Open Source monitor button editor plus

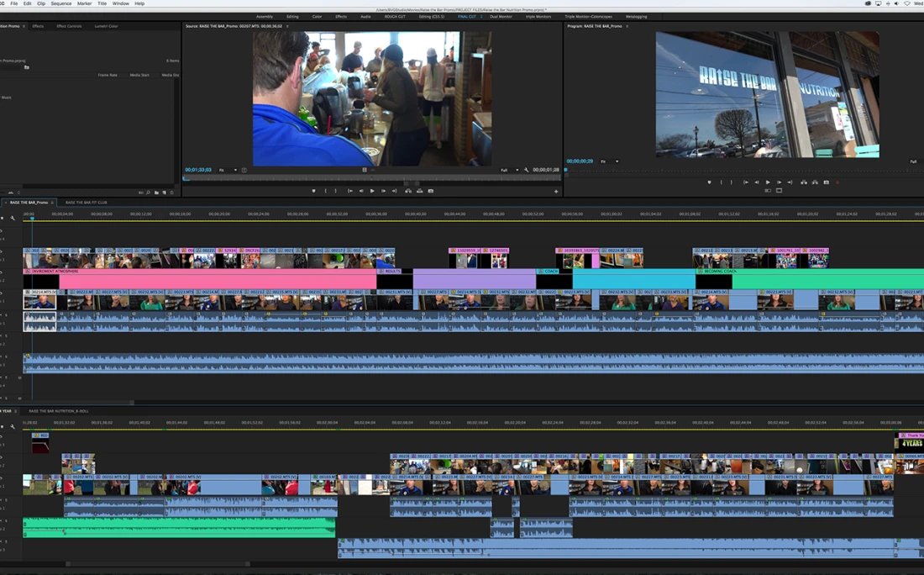(x=556, y=192)
